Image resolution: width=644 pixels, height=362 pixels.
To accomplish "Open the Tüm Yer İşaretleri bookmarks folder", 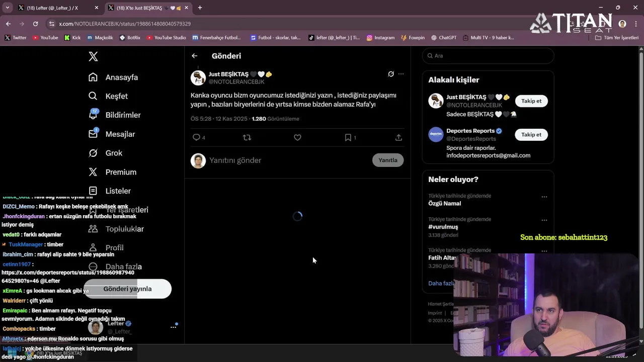I will click(x=617, y=38).
